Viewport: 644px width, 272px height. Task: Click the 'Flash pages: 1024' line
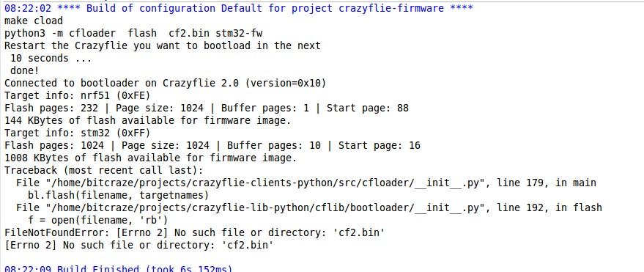pyautogui.click(x=212, y=145)
